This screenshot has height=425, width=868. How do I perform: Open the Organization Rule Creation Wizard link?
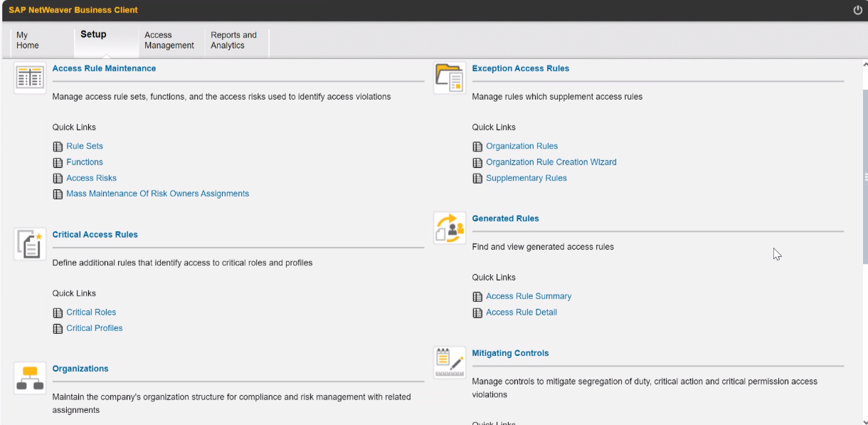tap(551, 162)
